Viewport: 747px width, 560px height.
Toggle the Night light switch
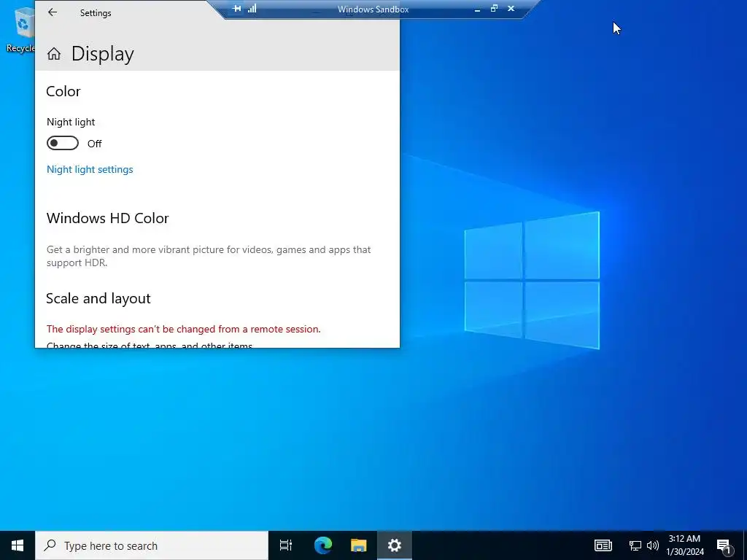[63, 143]
